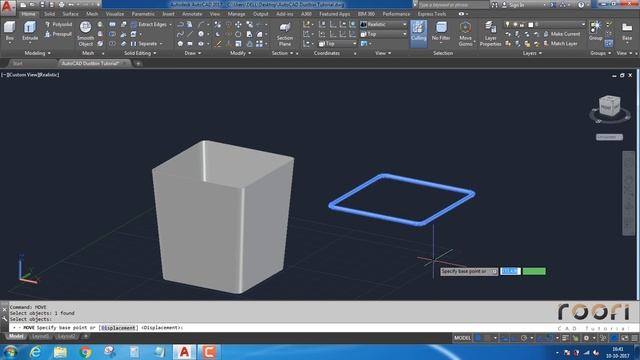This screenshot has height=360, width=640.
Task: Expand the Solid Editing panel
Action: click(140, 53)
